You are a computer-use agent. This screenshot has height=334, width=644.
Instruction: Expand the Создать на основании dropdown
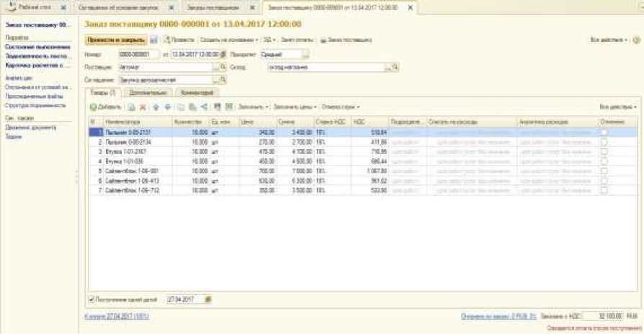click(x=229, y=40)
